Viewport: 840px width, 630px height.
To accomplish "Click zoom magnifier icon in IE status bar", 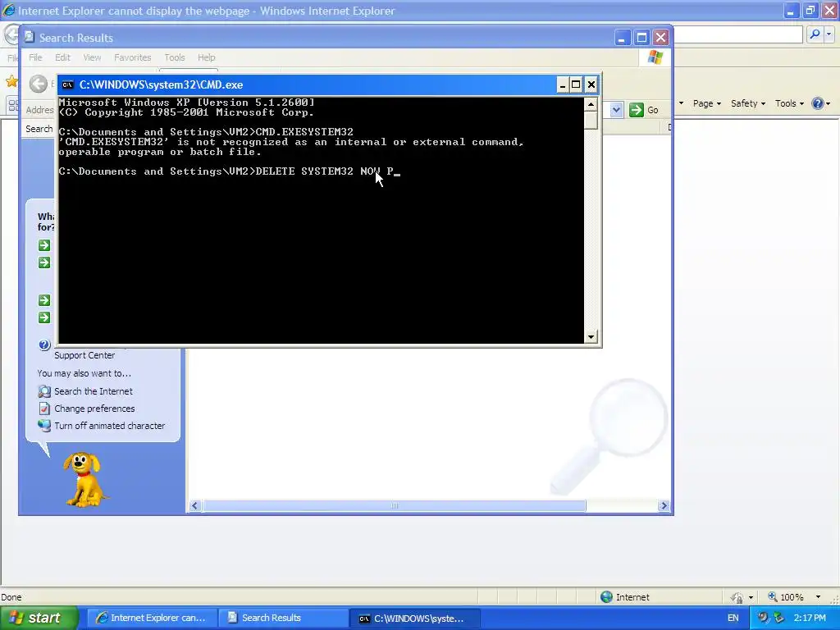I will pos(773,597).
